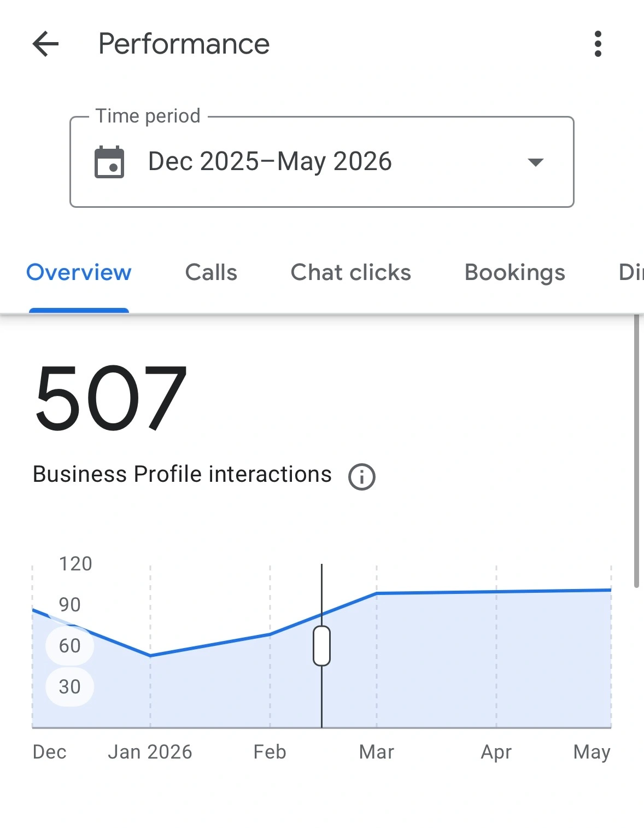Select the Mar label on chart axis

376,752
